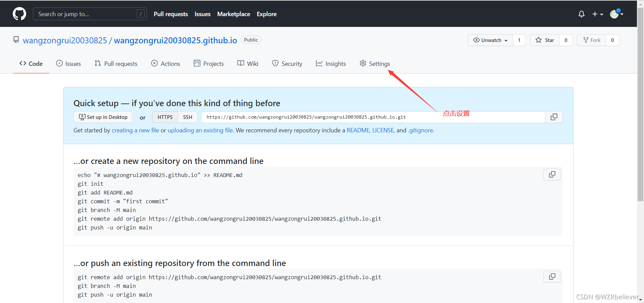Open Marketplace in top navigation
The image size is (644, 303).
234,14
